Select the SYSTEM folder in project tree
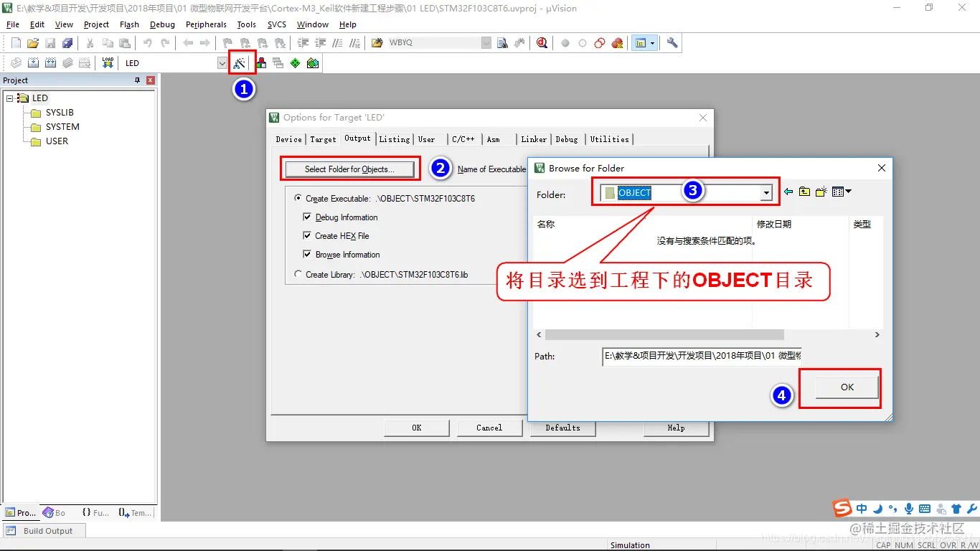980x551 pixels. [x=62, y=127]
